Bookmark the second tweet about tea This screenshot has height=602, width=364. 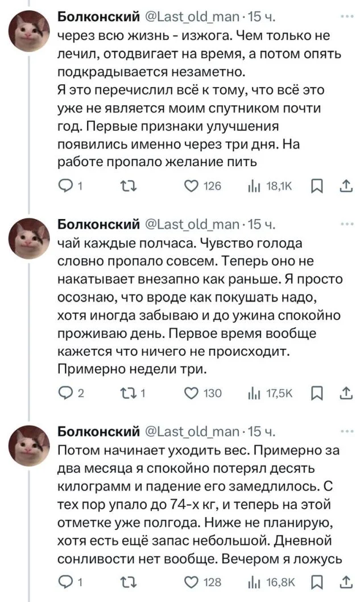316,393
